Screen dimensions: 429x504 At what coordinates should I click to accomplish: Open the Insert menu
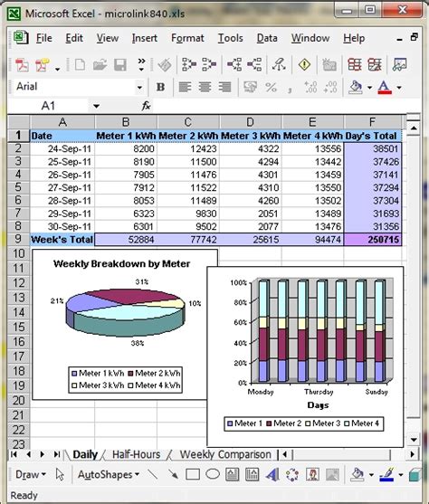pos(145,38)
